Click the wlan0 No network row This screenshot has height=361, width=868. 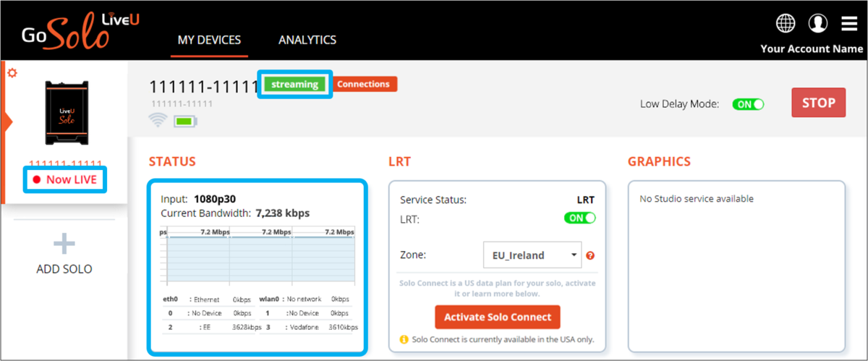point(305,299)
